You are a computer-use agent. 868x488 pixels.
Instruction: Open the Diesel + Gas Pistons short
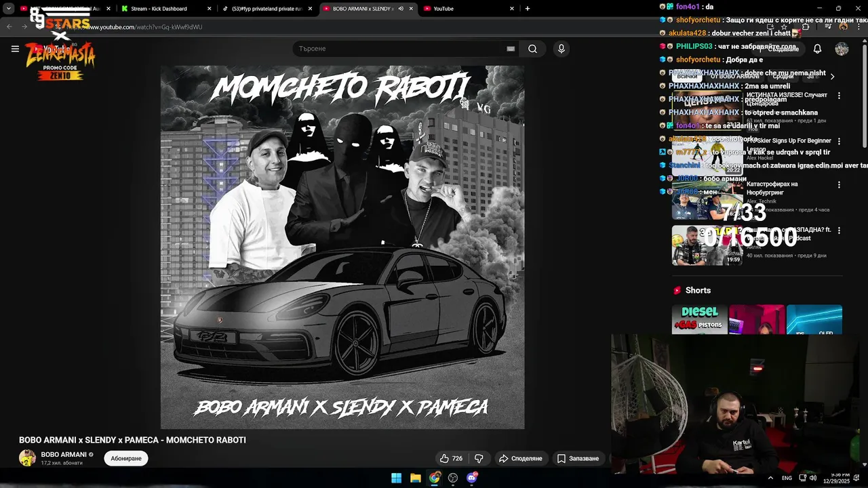pyautogui.click(x=700, y=319)
